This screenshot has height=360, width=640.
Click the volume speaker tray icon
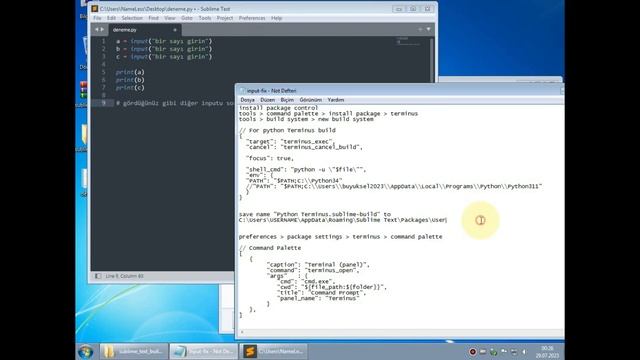(524, 352)
